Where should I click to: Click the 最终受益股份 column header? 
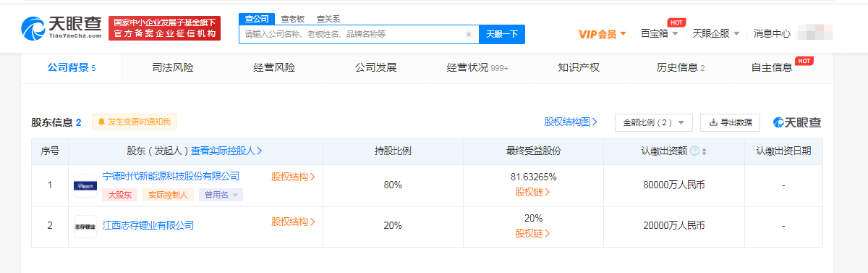(533, 151)
